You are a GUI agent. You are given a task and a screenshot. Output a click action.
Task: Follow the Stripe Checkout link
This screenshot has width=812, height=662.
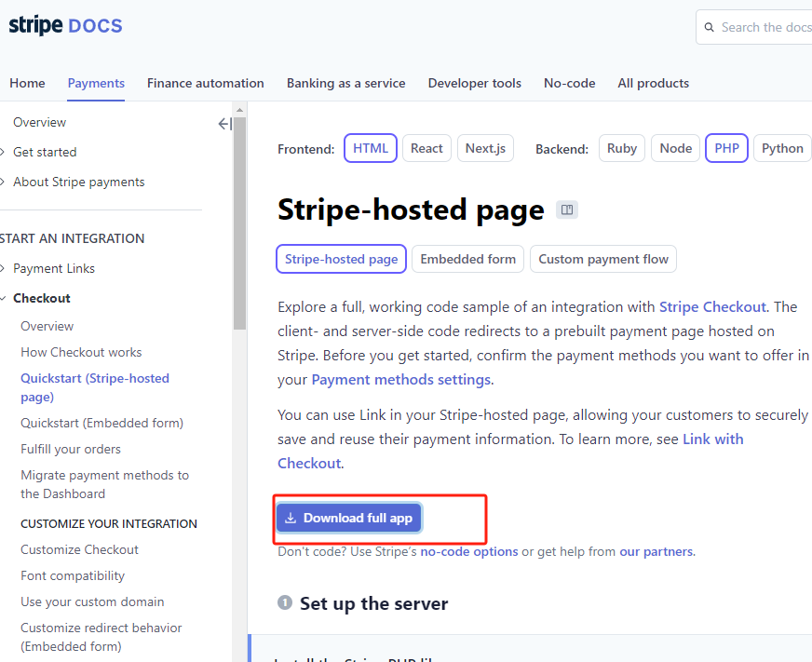pos(712,307)
